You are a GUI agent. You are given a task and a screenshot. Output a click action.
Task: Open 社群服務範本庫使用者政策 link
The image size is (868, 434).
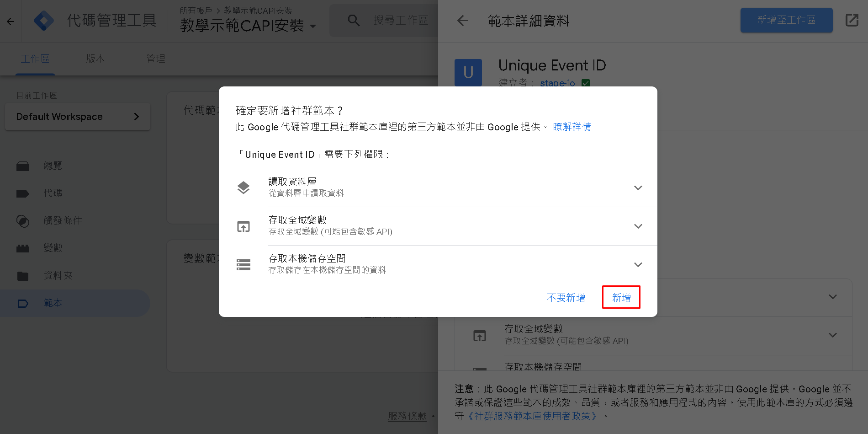(x=533, y=416)
